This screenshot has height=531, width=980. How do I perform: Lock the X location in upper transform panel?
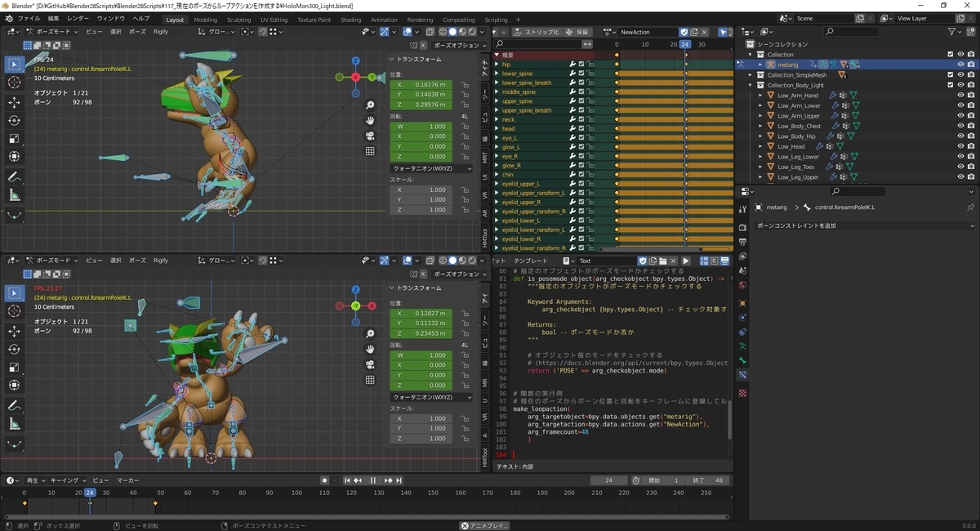pos(465,84)
